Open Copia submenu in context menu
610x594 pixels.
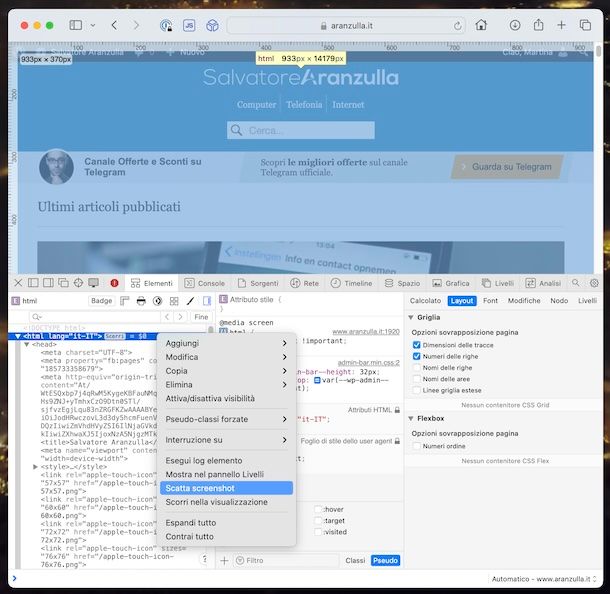(226, 371)
